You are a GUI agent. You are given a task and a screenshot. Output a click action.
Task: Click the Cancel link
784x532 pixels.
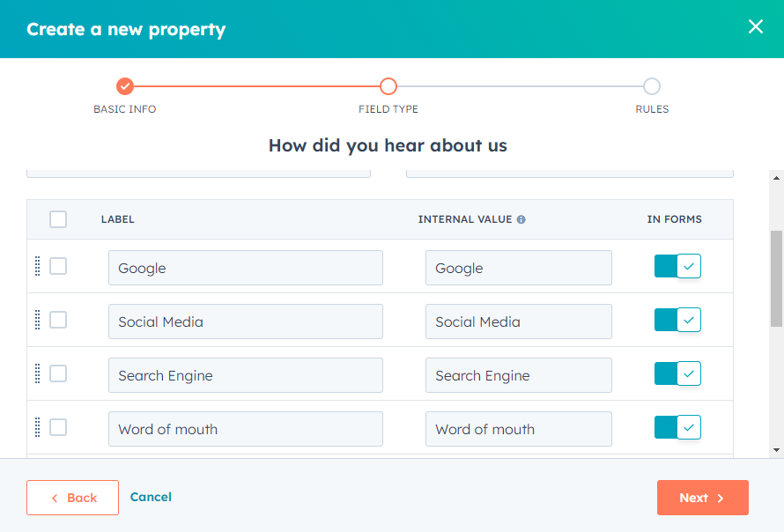(151, 497)
